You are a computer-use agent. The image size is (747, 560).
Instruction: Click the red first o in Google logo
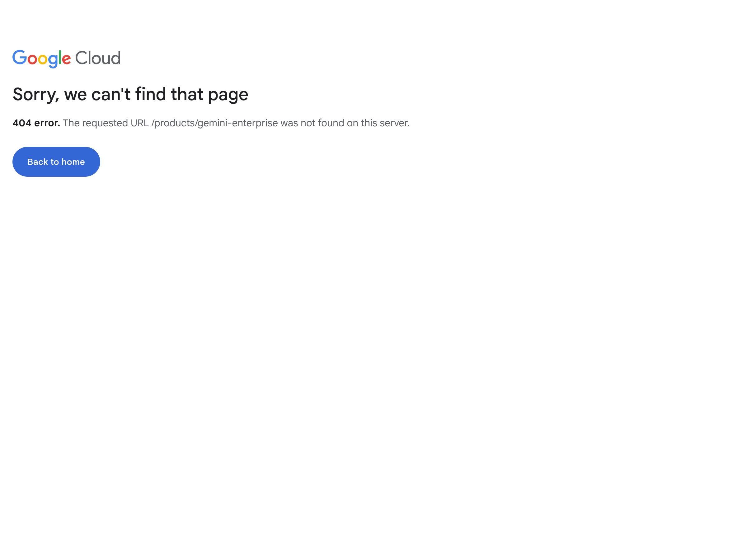click(x=32, y=59)
